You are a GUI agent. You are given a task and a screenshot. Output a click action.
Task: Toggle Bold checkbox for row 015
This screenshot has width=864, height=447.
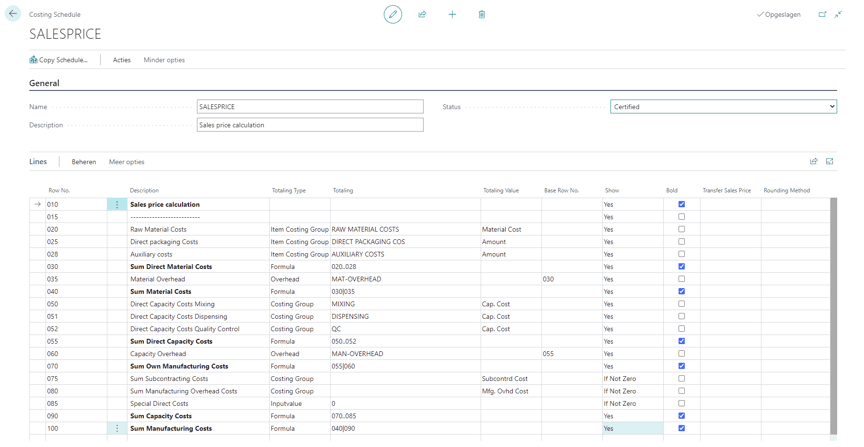(682, 217)
